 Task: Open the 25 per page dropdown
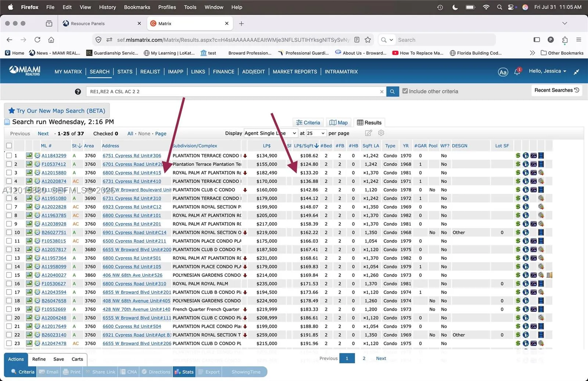click(x=316, y=133)
